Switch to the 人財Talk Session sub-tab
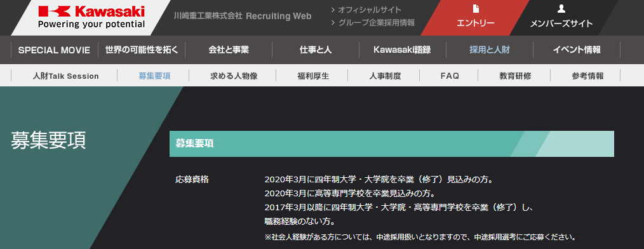Image resolution: width=644 pixels, height=249 pixels. click(x=65, y=76)
